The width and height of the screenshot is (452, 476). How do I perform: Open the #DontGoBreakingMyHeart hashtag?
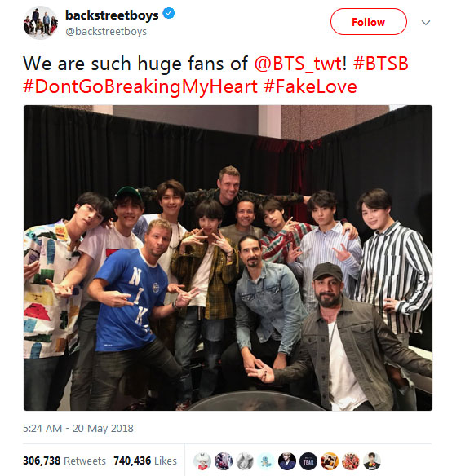point(140,87)
